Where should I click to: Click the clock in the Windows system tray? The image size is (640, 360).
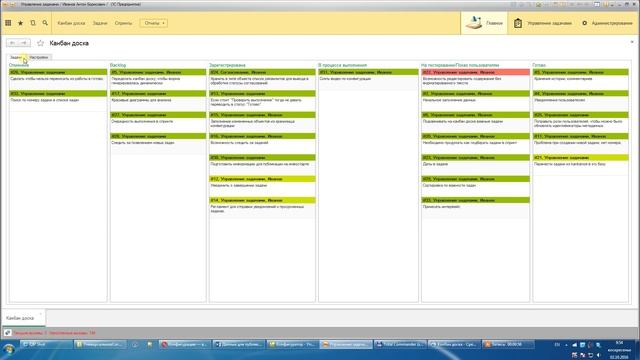(x=619, y=349)
